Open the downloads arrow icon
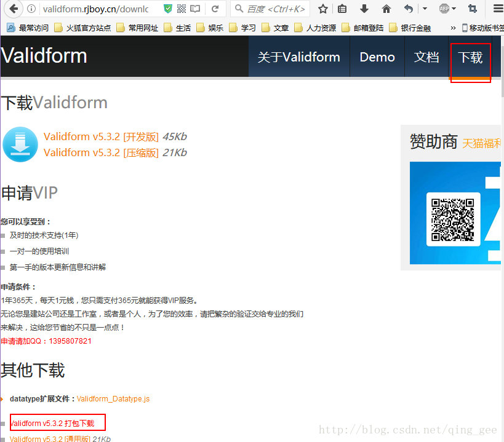The height and width of the screenshot is (442, 504). click(364, 9)
